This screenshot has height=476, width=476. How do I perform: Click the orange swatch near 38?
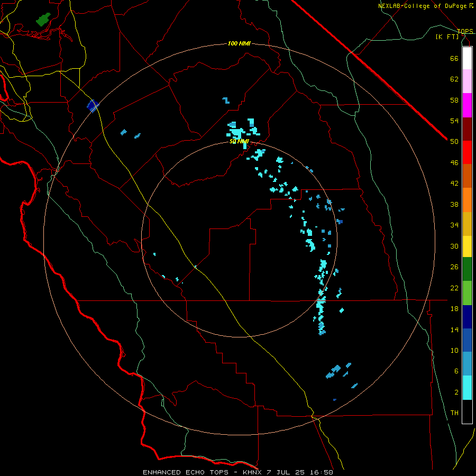(467, 200)
